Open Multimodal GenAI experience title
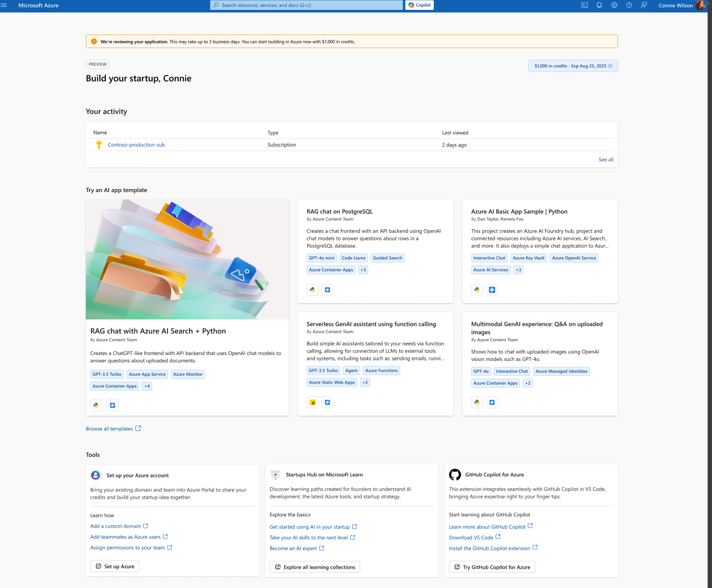Screen dimensions: 712x588 pos(537,328)
